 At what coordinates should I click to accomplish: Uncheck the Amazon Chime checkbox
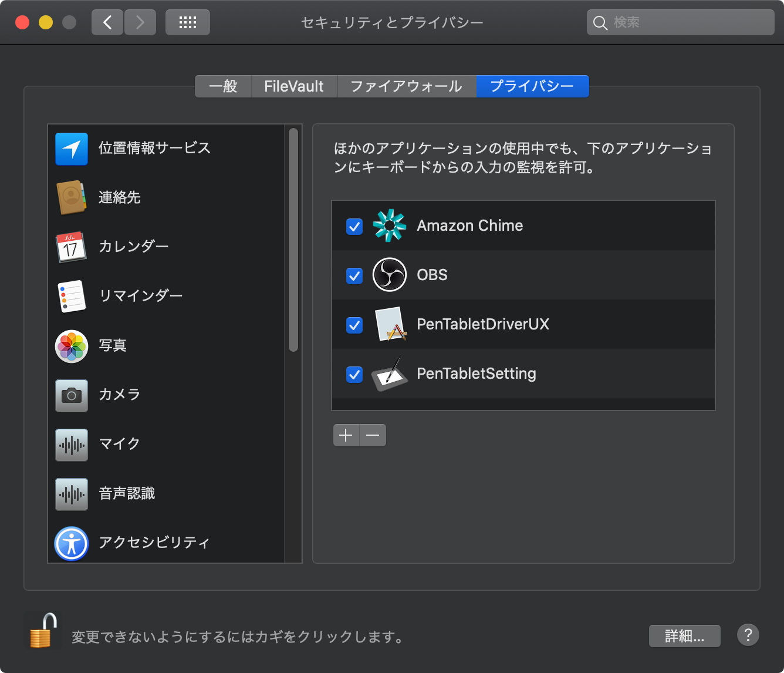tap(354, 226)
